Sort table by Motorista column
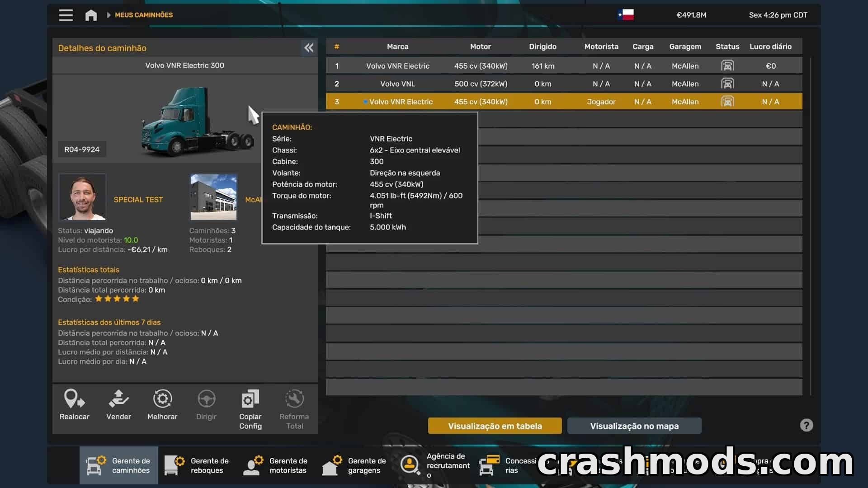Image resolution: width=868 pixels, height=488 pixels. (x=601, y=47)
